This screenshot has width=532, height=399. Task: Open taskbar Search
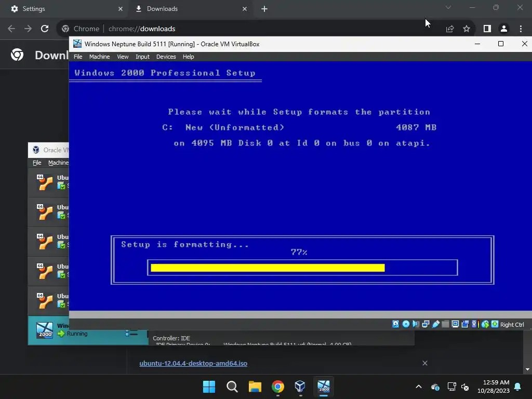(x=232, y=387)
